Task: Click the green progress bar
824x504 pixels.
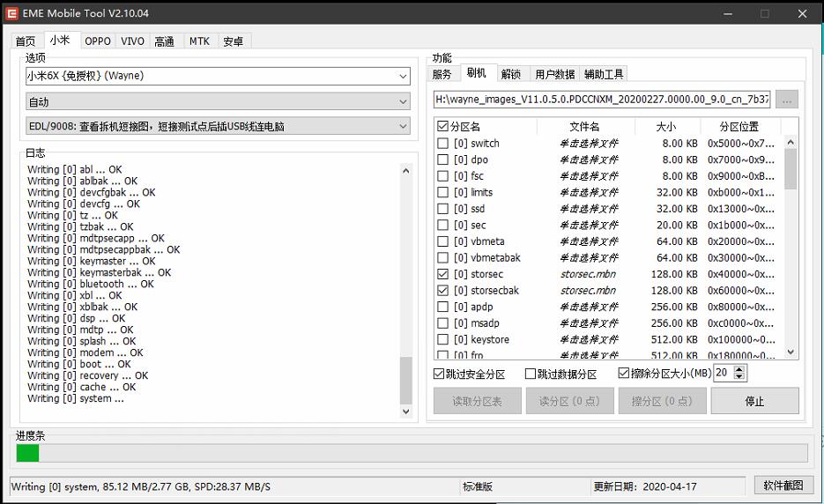Action: 28,453
